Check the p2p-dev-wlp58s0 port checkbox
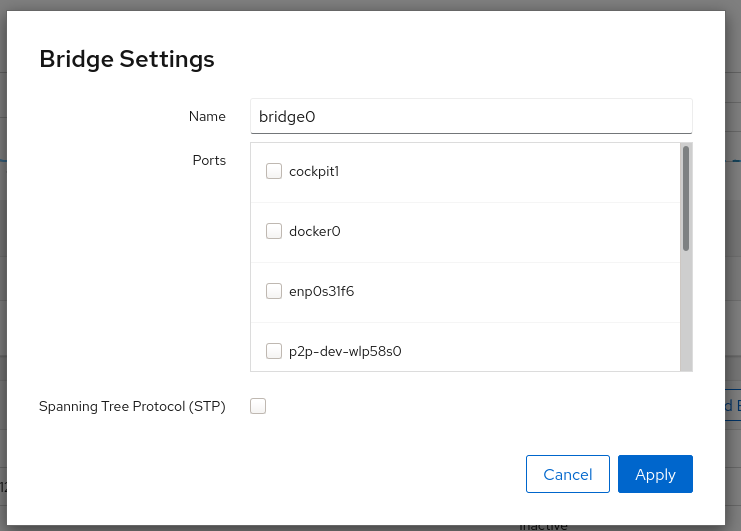The image size is (741, 531). point(274,351)
